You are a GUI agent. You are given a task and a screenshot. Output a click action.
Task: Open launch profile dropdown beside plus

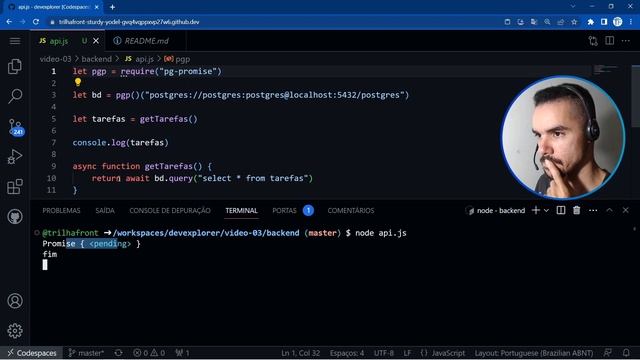(x=546, y=210)
